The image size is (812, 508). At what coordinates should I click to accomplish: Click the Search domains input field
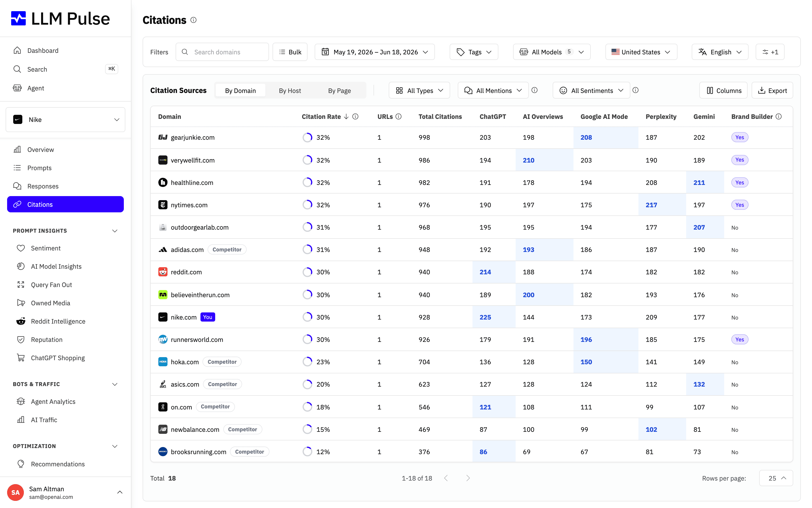222,52
